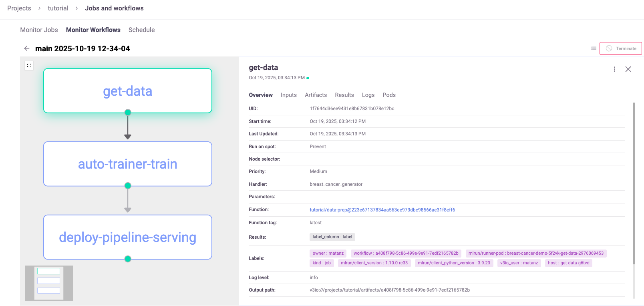Open the Monitor Workflows tab
Image resolution: width=644 pixels, height=306 pixels.
pyautogui.click(x=93, y=30)
